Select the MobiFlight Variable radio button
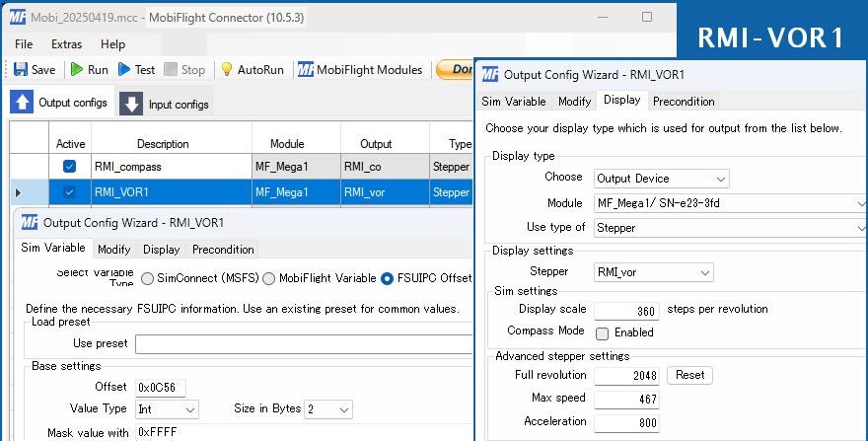 point(269,278)
